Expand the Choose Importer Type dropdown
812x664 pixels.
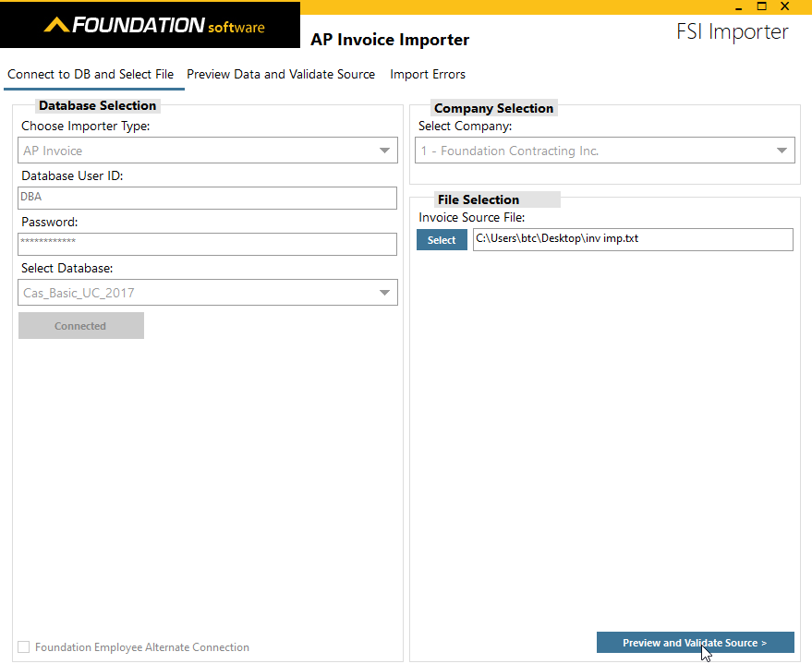tap(208, 151)
